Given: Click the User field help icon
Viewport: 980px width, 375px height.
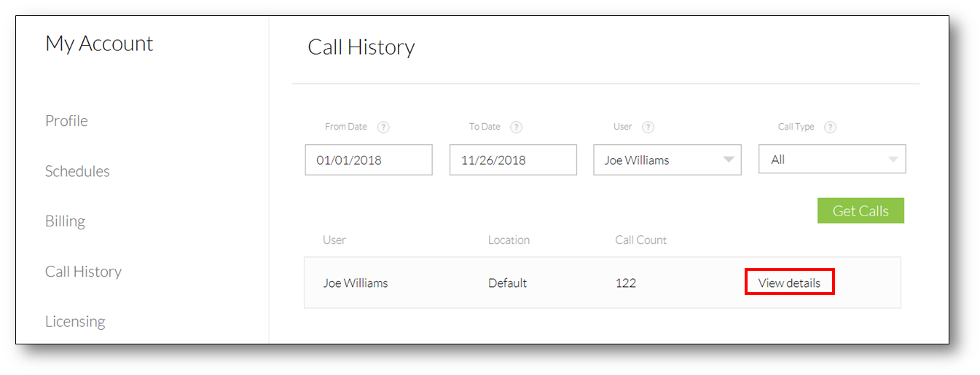Looking at the screenshot, I should pyautogui.click(x=648, y=127).
